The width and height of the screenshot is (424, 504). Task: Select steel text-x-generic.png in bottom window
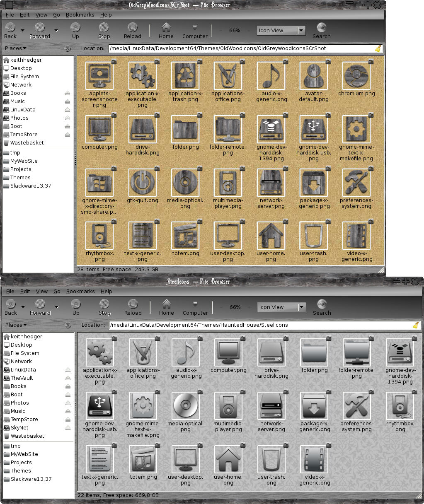[x=100, y=459]
